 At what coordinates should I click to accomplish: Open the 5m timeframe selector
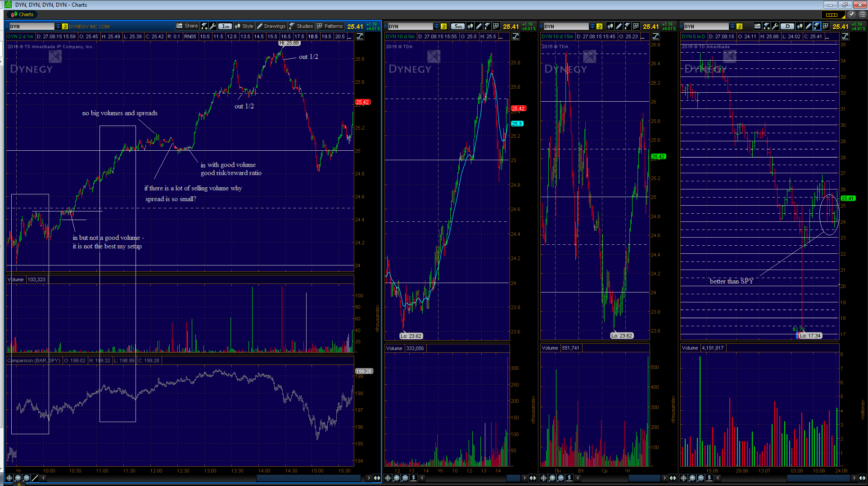point(458,27)
